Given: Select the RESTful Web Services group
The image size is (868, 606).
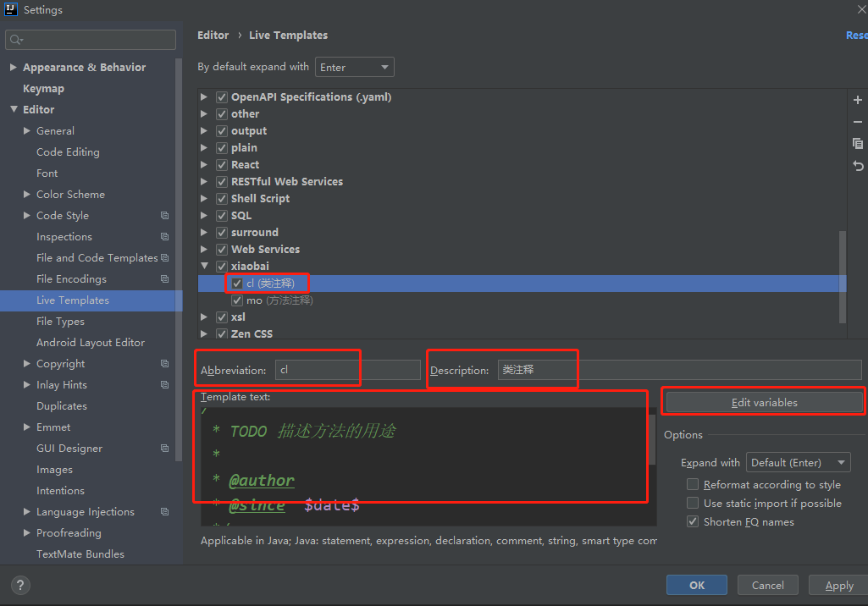Looking at the screenshot, I should [x=287, y=181].
